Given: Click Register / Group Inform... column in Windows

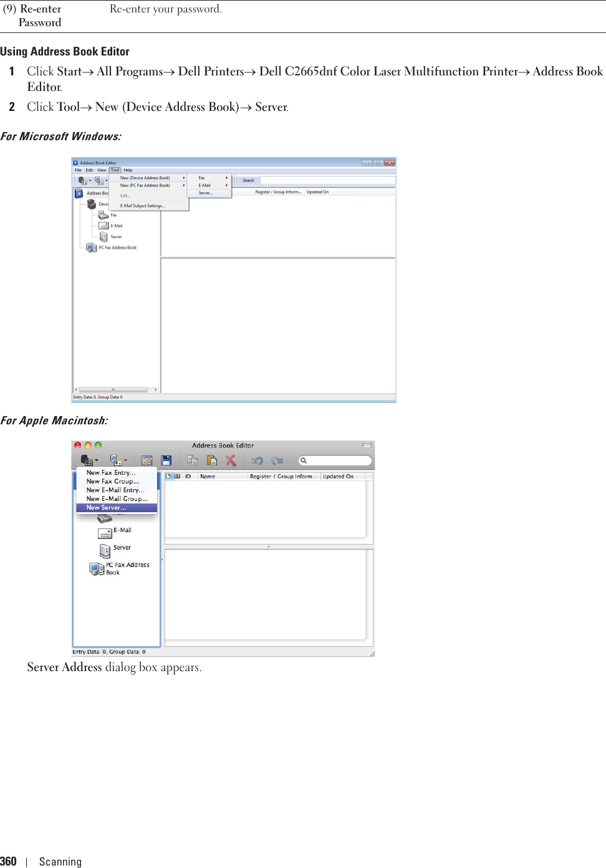Looking at the screenshot, I should pyautogui.click(x=278, y=192).
